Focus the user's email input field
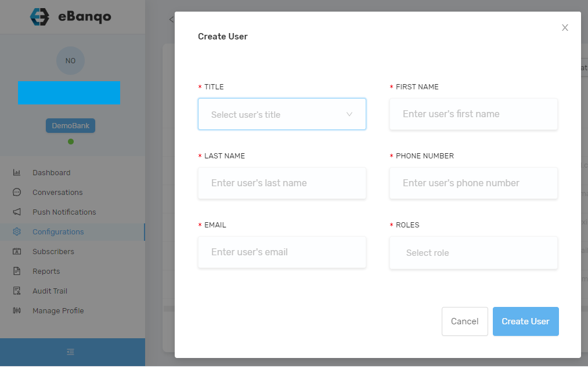588x369 pixels. [282, 252]
